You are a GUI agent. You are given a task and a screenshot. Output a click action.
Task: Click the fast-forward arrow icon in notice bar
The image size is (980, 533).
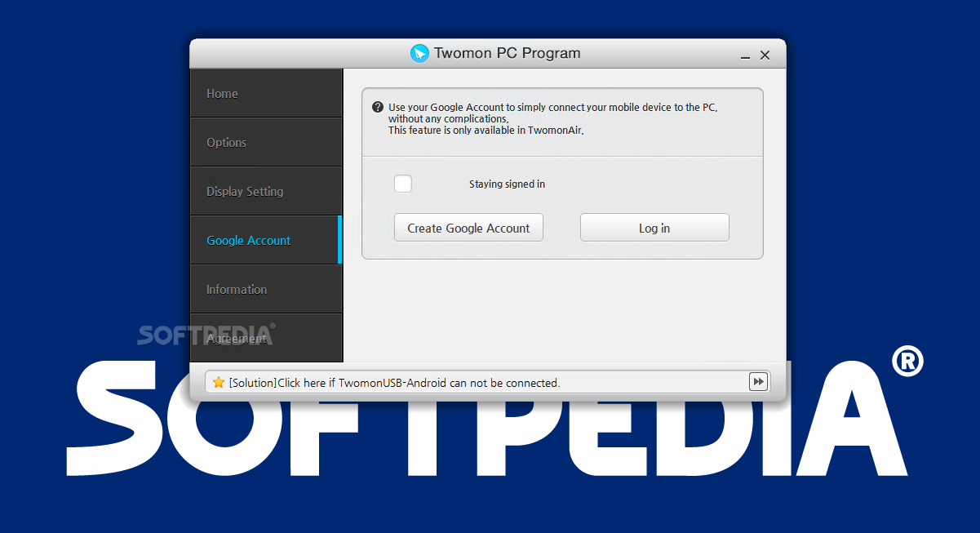pos(758,382)
